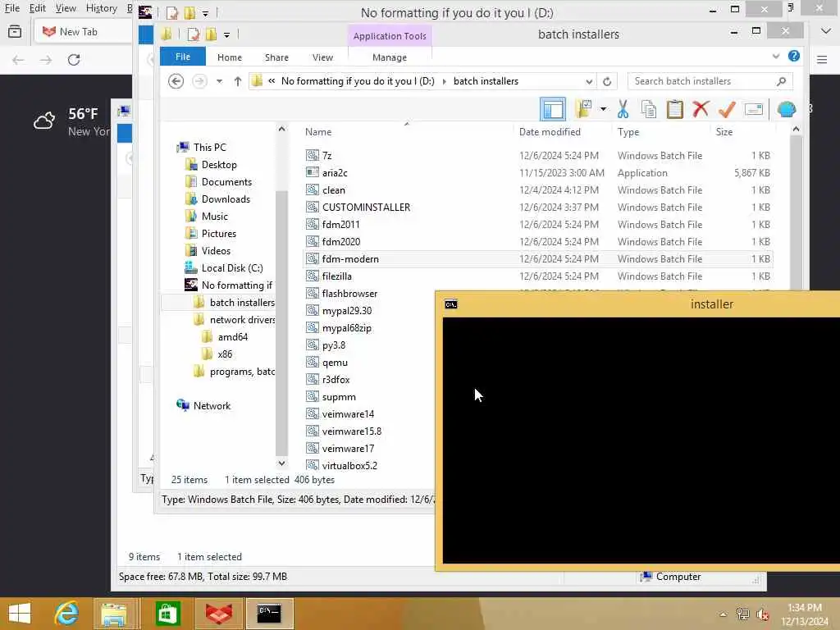Select Downloads in navigation pane
The height and width of the screenshot is (630, 840).
pos(226,199)
